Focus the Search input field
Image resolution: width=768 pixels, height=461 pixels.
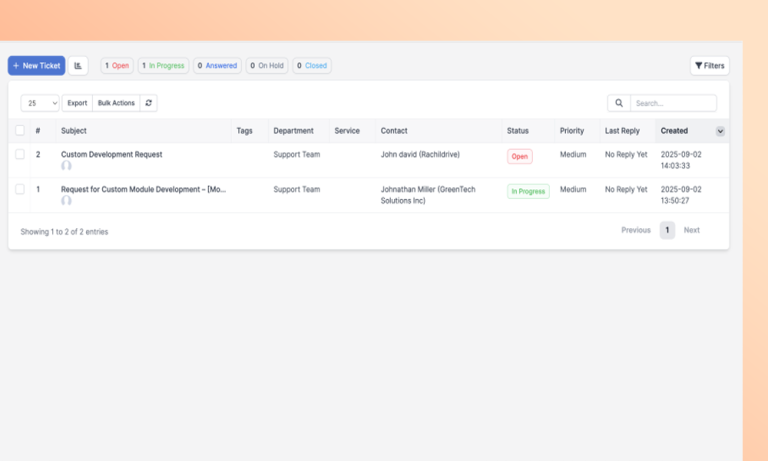673,103
